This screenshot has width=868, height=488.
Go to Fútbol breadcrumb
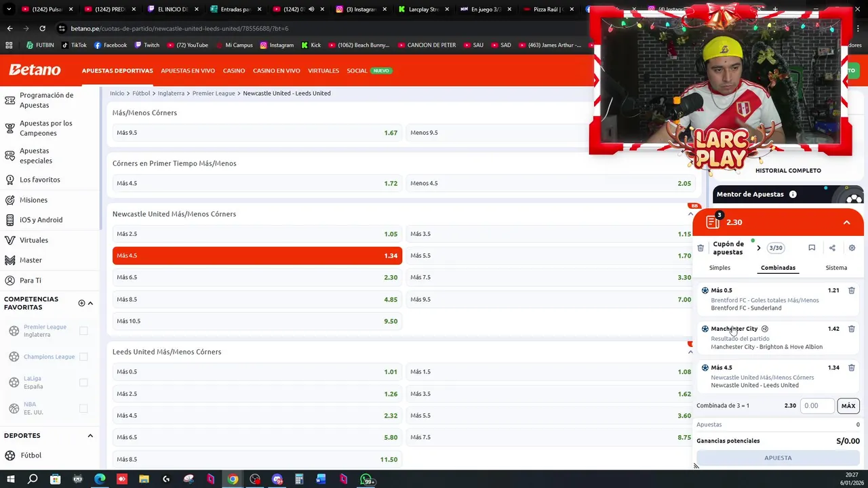tap(141, 94)
